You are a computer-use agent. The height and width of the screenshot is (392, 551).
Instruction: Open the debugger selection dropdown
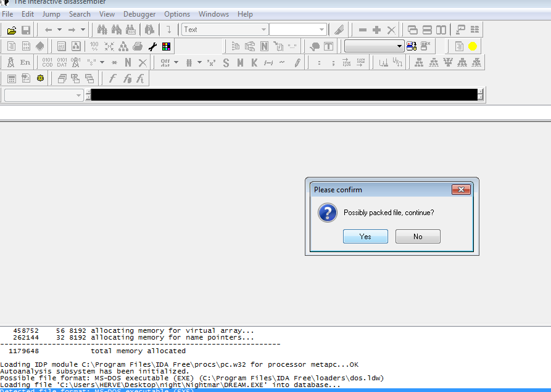pyautogui.click(x=374, y=46)
